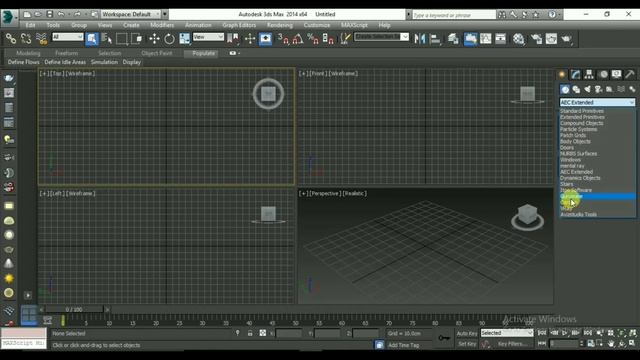The width and height of the screenshot is (640, 360).
Task: Select the Lights category icon
Action: pyautogui.click(x=587, y=89)
